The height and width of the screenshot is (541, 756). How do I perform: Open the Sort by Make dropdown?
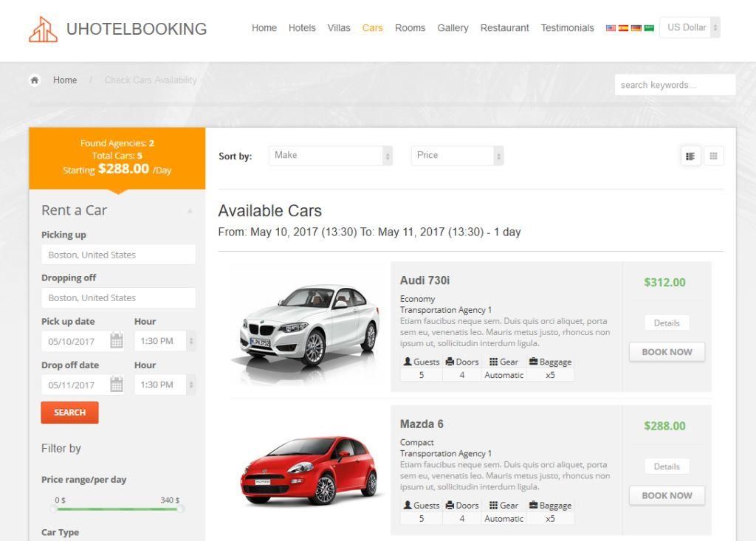coord(330,156)
